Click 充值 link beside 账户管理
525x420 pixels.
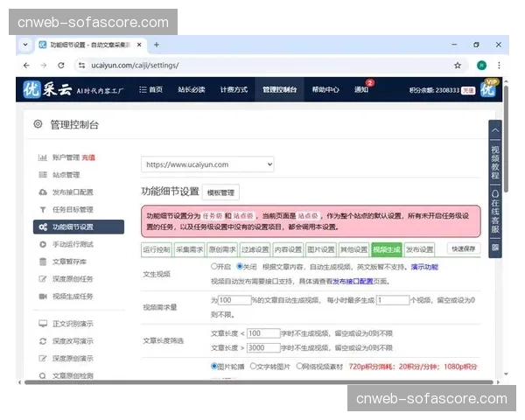(x=88, y=157)
